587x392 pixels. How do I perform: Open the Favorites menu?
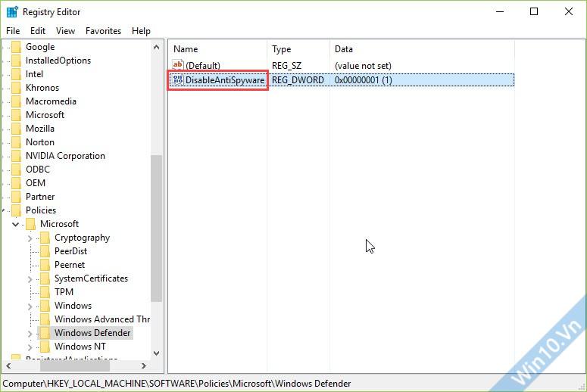(103, 31)
